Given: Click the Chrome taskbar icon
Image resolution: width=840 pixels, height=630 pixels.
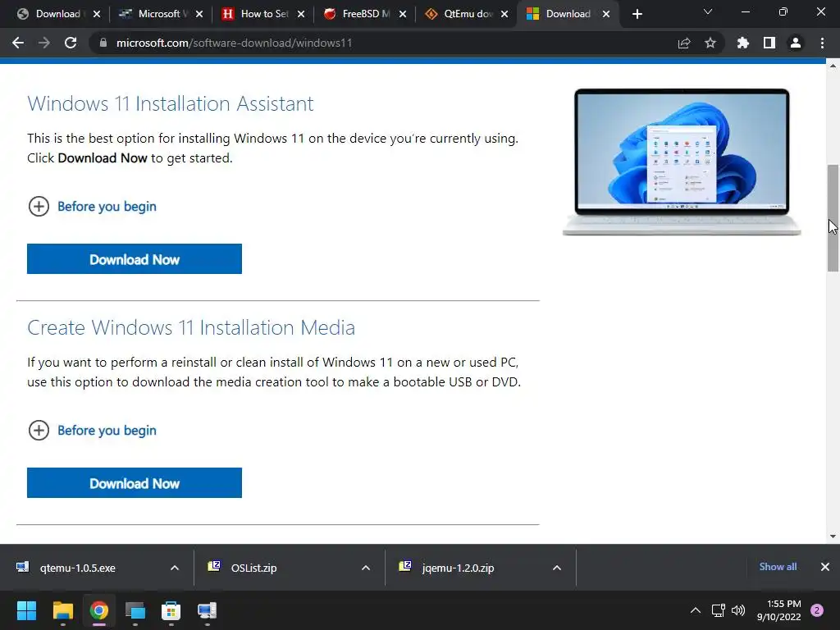Looking at the screenshot, I should [x=99, y=610].
